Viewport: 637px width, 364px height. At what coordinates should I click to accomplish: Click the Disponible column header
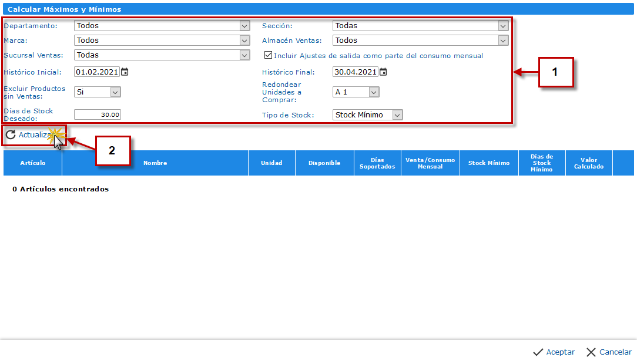coord(324,163)
